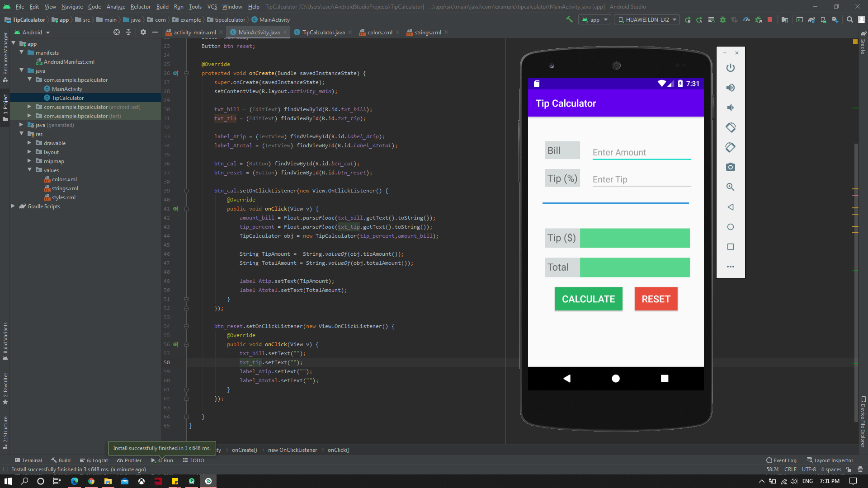Rotate the emulator counterclockwise
This screenshot has width=868, height=488.
[731, 127]
